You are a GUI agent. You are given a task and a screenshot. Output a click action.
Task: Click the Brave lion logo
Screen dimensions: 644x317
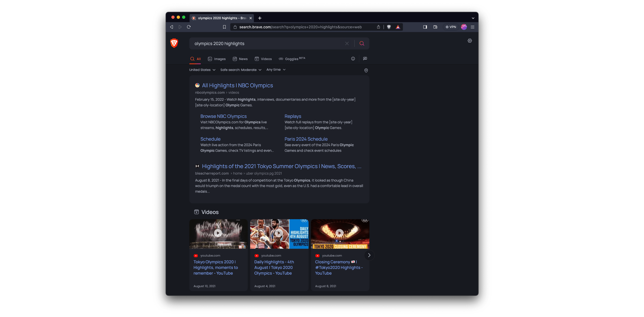pyautogui.click(x=174, y=43)
